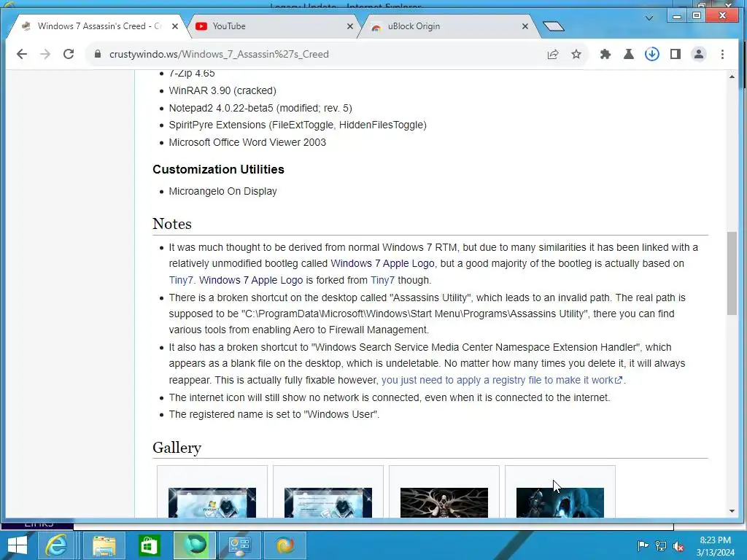Click the muted volume tray icon
Viewport: 747px width, 560px height.
(678, 546)
